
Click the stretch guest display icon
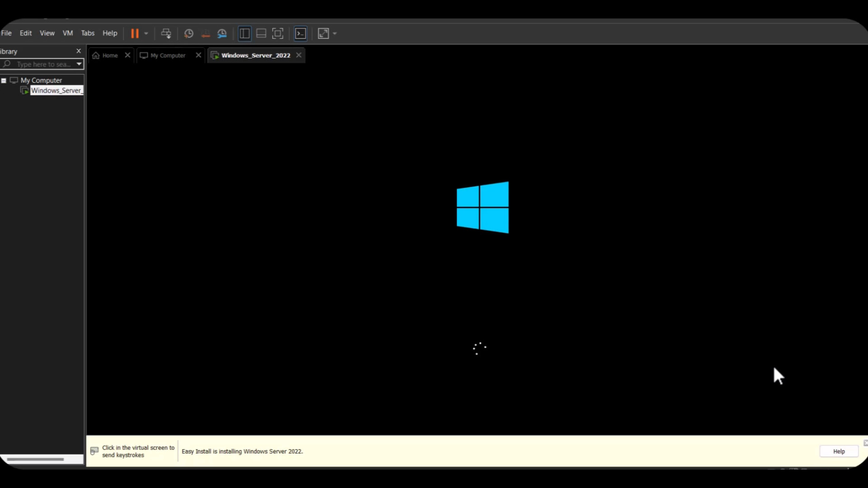323,33
